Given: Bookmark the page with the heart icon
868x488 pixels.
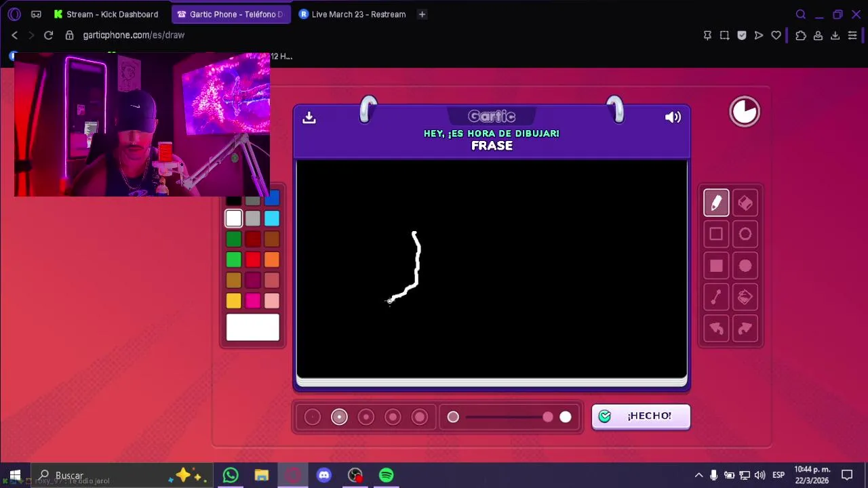Looking at the screenshot, I should click(x=776, y=35).
